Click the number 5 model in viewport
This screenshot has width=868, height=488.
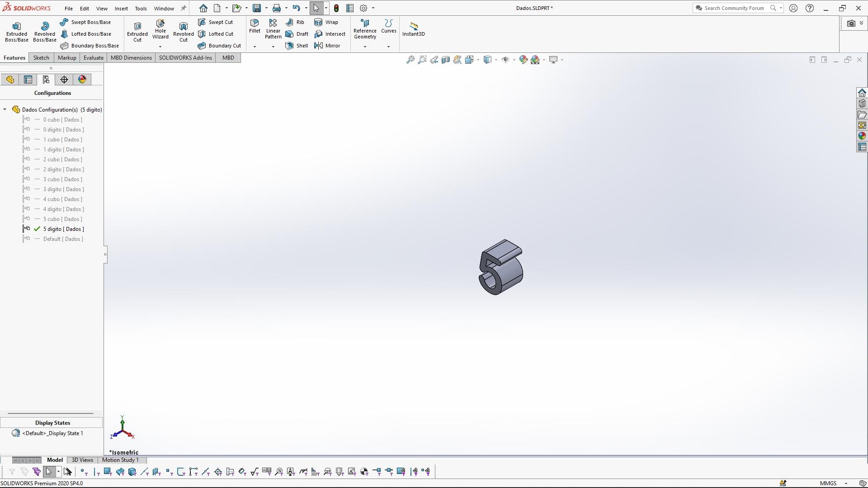tap(501, 267)
